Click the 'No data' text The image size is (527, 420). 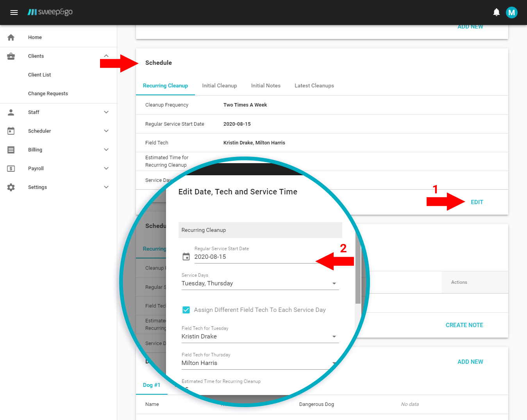410,404
